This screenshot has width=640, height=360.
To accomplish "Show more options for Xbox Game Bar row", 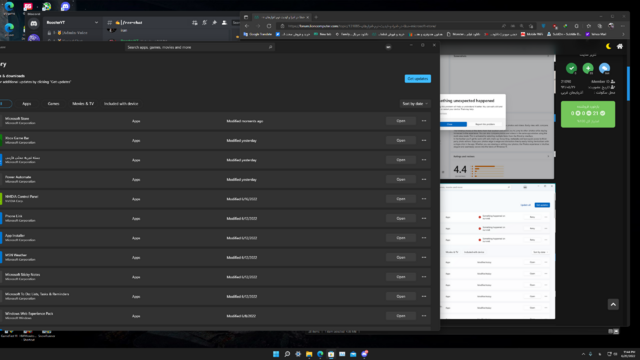I will (424, 140).
